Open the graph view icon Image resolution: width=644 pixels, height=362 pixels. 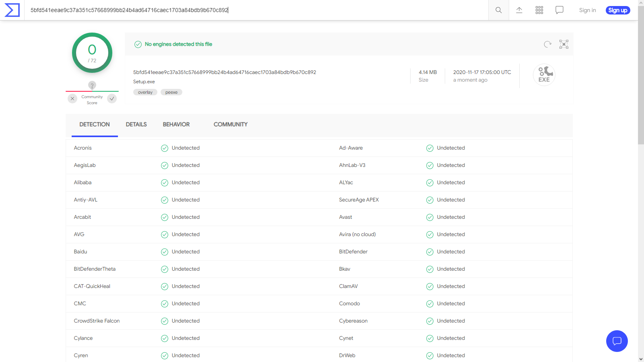564,44
